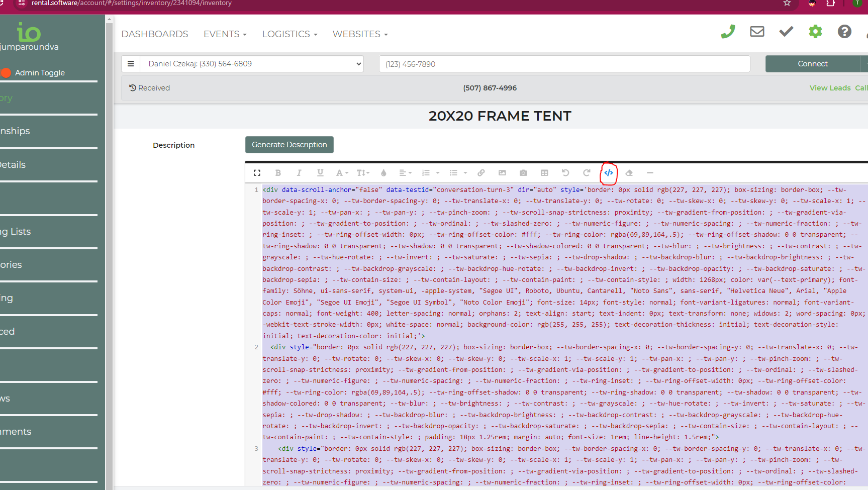
Task: Toggle code view in the editor toolbar
Action: pyautogui.click(x=608, y=173)
